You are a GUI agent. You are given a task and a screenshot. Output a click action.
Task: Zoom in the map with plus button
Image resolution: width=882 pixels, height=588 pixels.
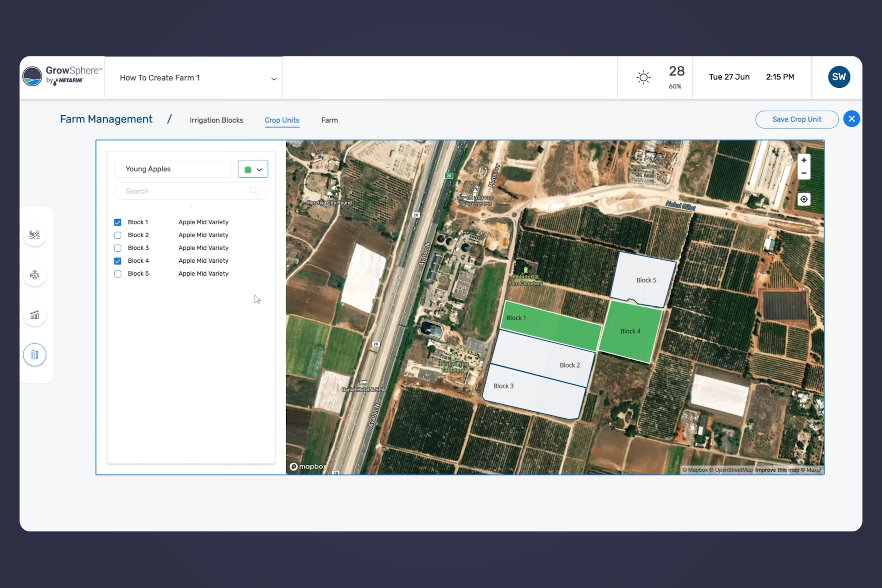coord(804,160)
